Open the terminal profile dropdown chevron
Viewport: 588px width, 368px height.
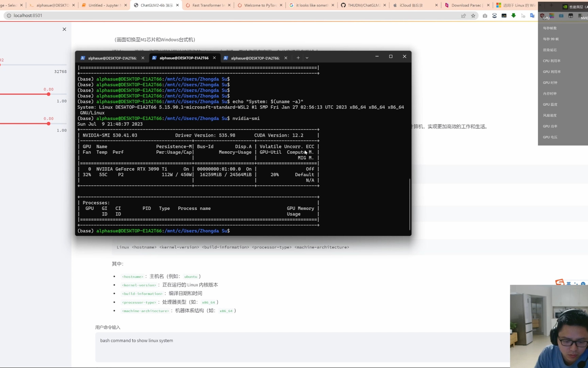tap(307, 58)
